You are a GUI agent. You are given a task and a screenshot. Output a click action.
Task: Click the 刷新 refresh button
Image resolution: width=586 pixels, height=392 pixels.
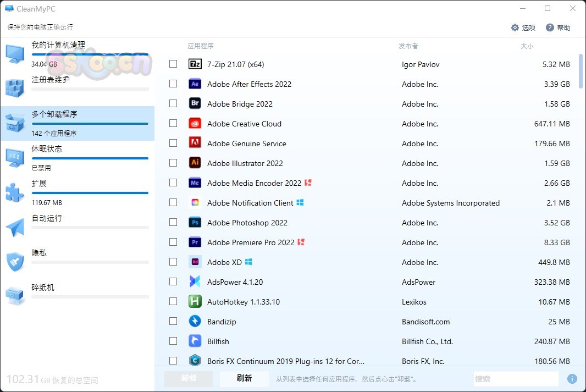pos(245,379)
